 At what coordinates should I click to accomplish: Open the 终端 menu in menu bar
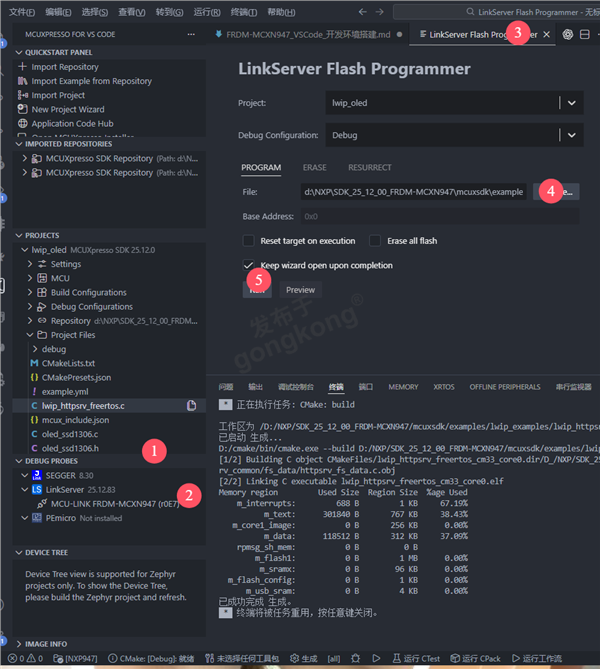(x=244, y=12)
